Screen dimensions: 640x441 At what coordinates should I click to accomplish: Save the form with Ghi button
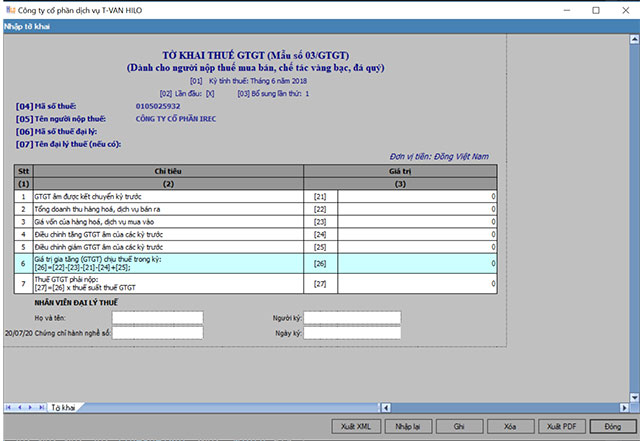pyautogui.click(x=459, y=426)
